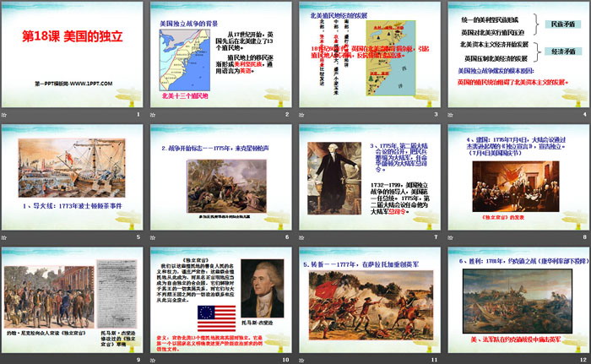Click the animation star icon under slide 6

point(153,237)
